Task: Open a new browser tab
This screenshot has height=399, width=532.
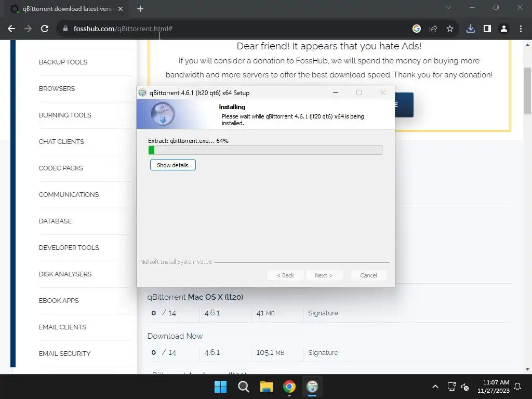Action: [x=140, y=9]
